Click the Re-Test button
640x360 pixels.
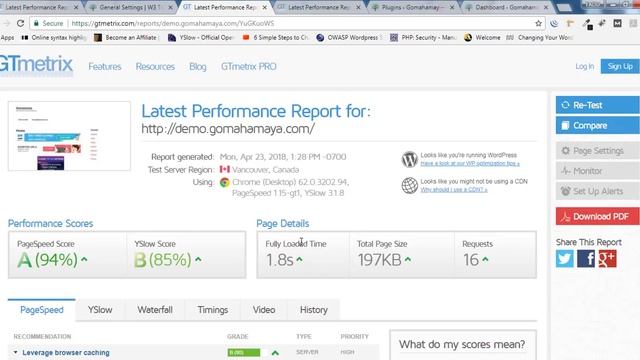[x=598, y=105]
